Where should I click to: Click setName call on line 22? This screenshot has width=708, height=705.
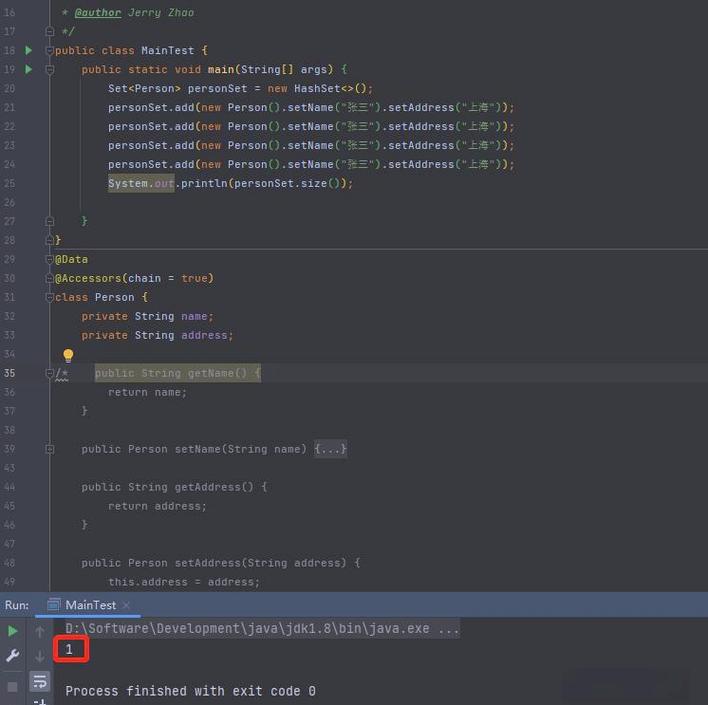click(310, 126)
